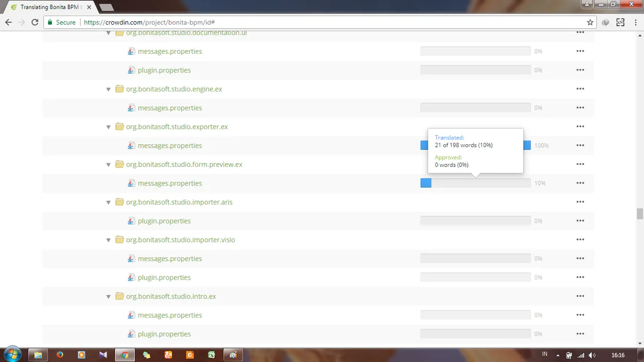Open options menu for org.bonitasoft.studio.engine.ex folder
Viewport: 644px width, 362px height.
click(x=580, y=89)
